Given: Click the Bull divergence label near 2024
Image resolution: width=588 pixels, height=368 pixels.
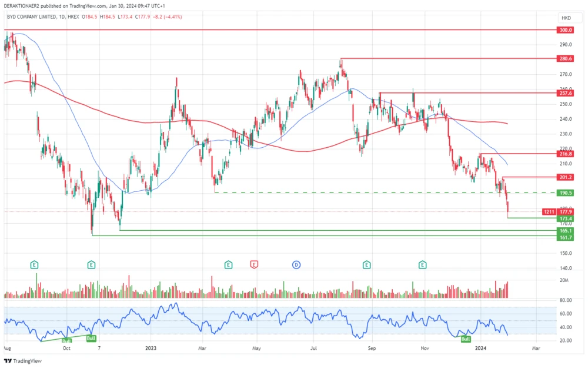Looking at the screenshot, I should click(466, 339).
